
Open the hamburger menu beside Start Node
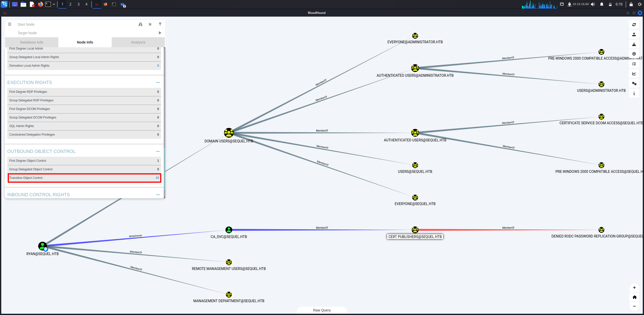pos(10,24)
